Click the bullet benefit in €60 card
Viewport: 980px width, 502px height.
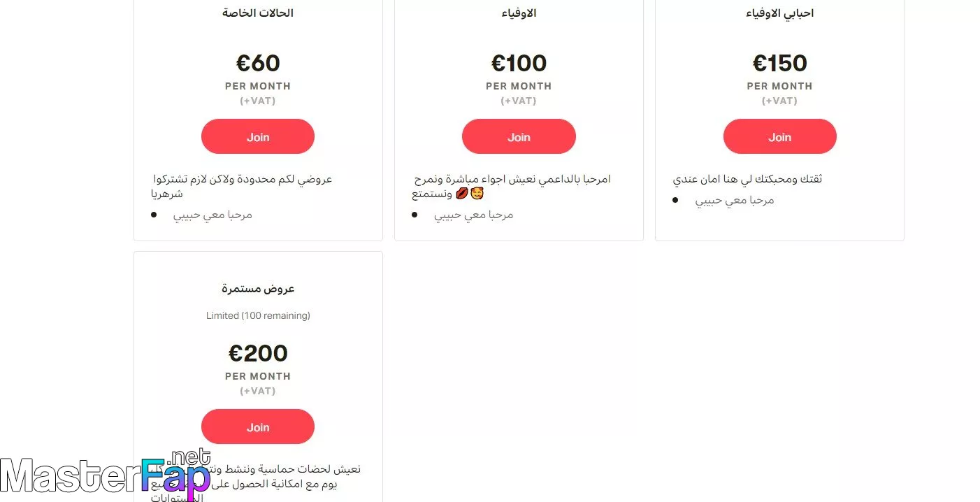click(212, 215)
